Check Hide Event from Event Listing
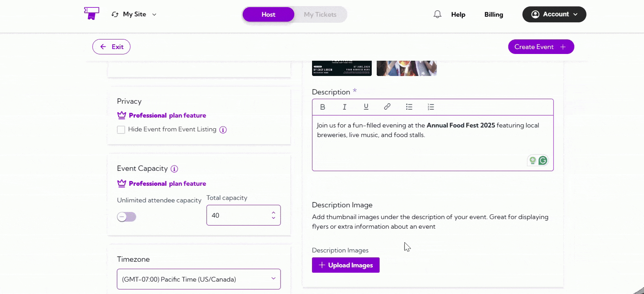Viewport: 644px width, 294px height. (121, 130)
